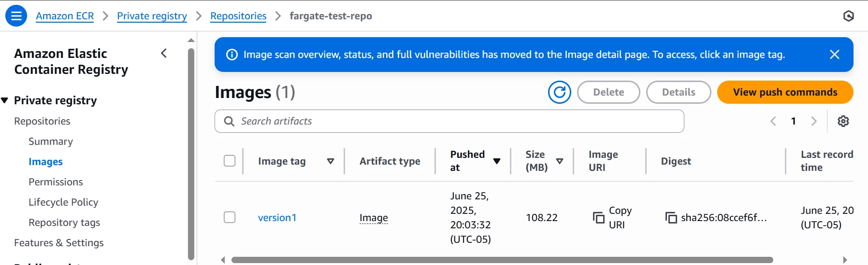Click the right arrow of horizontal scrollbar
This screenshot has height=265, width=868.
coord(845,260)
